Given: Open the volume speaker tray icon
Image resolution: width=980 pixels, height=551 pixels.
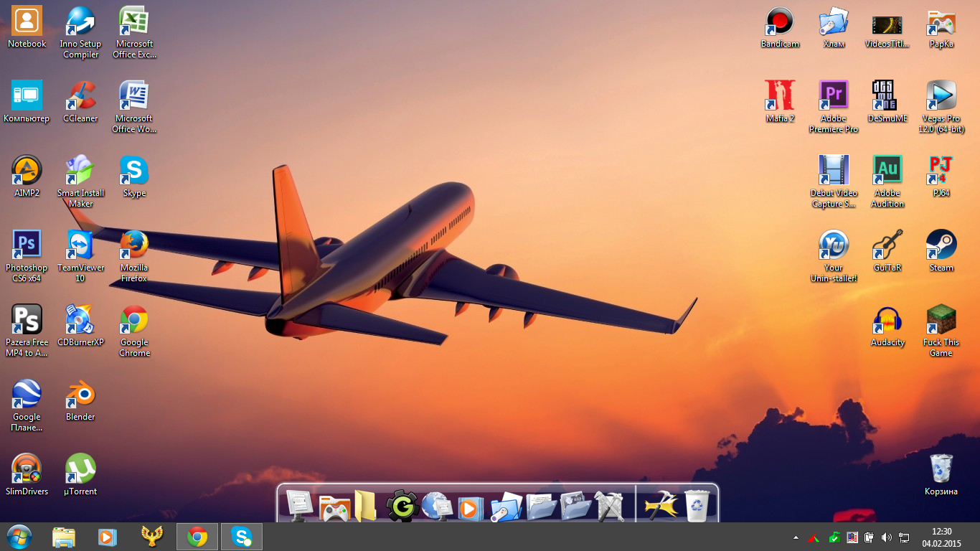Looking at the screenshot, I should coord(887,537).
